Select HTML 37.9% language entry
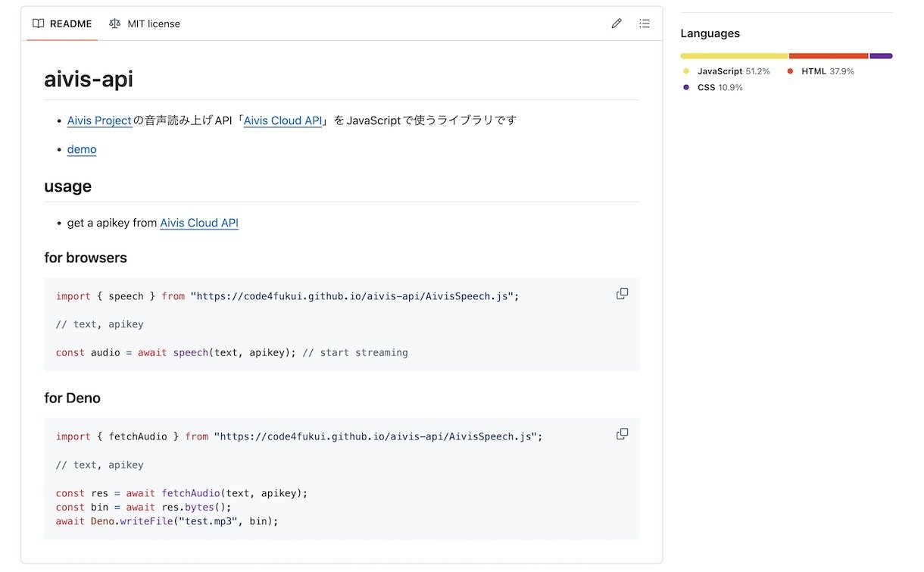Viewport: 924px width, 572px height. tap(820, 71)
